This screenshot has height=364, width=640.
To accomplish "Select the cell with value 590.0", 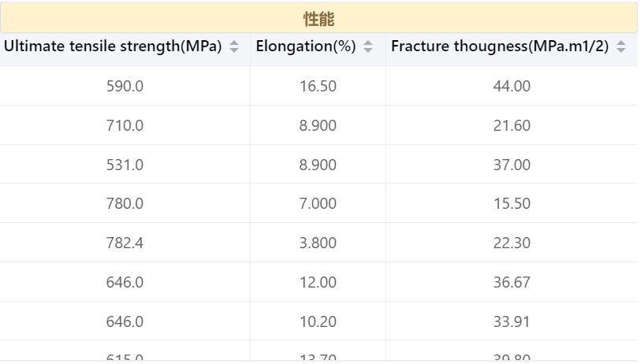I will pyautogui.click(x=125, y=86).
